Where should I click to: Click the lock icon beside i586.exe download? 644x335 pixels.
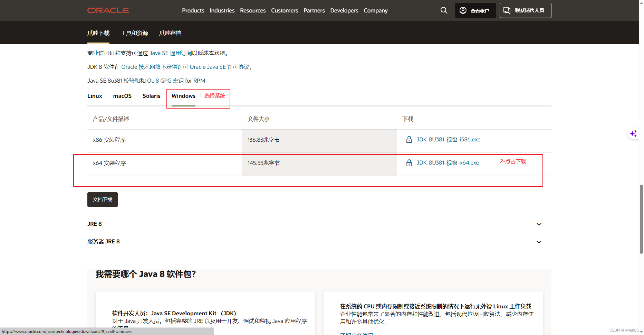click(x=409, y=139)
